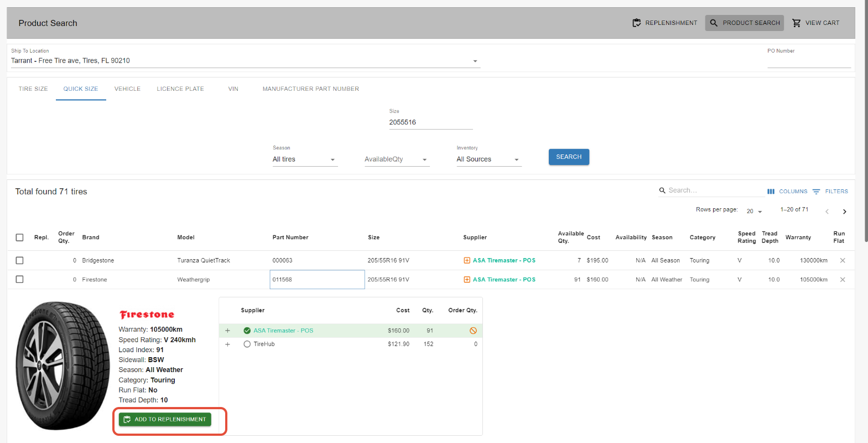Select the TireHub radio button

pyautogui.click(x=247, y=344)
